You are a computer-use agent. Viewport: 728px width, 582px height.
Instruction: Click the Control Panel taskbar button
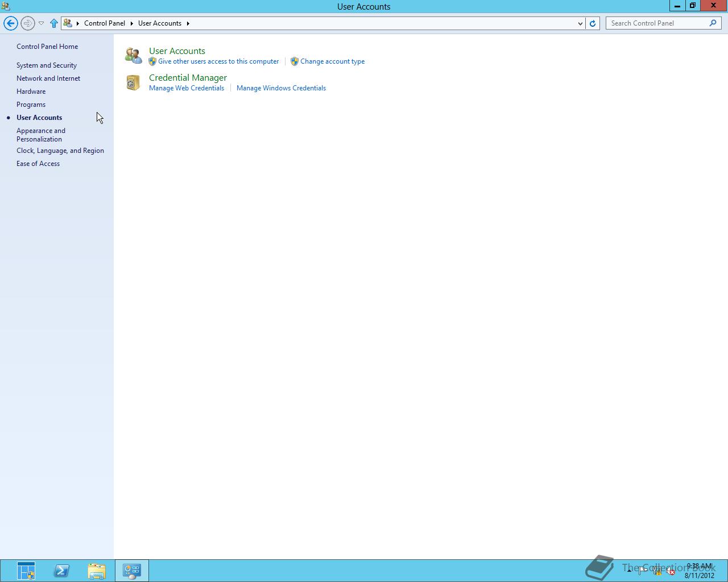pos(132,571)
